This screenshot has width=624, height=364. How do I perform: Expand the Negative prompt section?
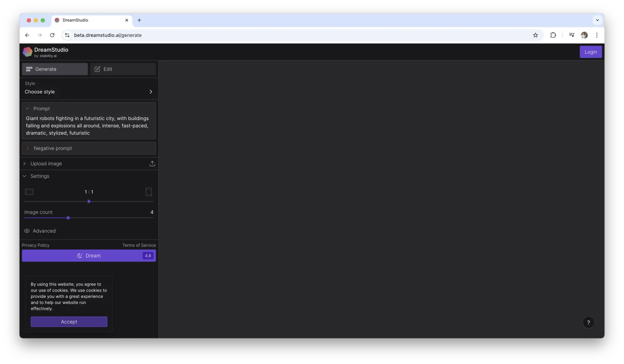28,148
